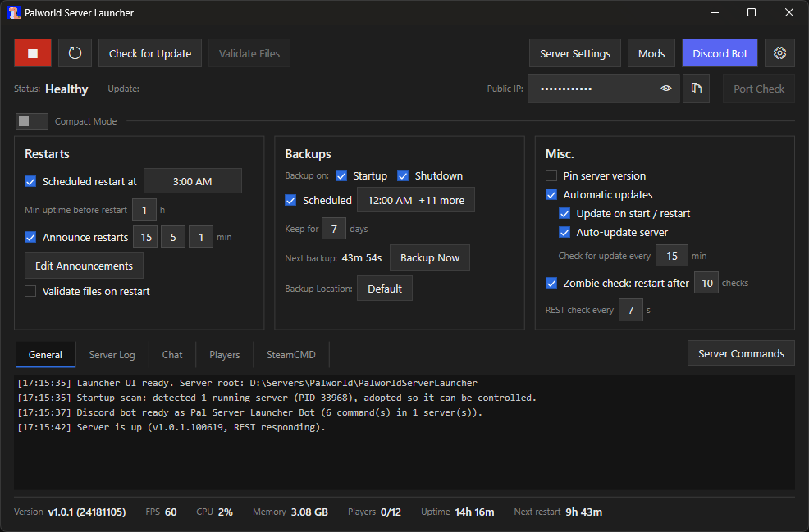Viewport: 809px width, 532px height.
Task: Click the Port Check button
Action: pyautogui.click(x=758, y=89)
